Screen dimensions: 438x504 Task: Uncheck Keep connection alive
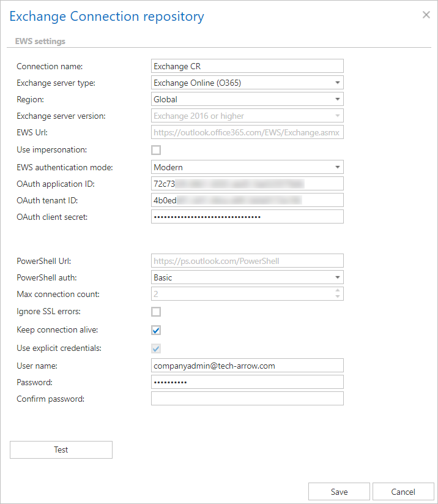(x=156, y=330)
